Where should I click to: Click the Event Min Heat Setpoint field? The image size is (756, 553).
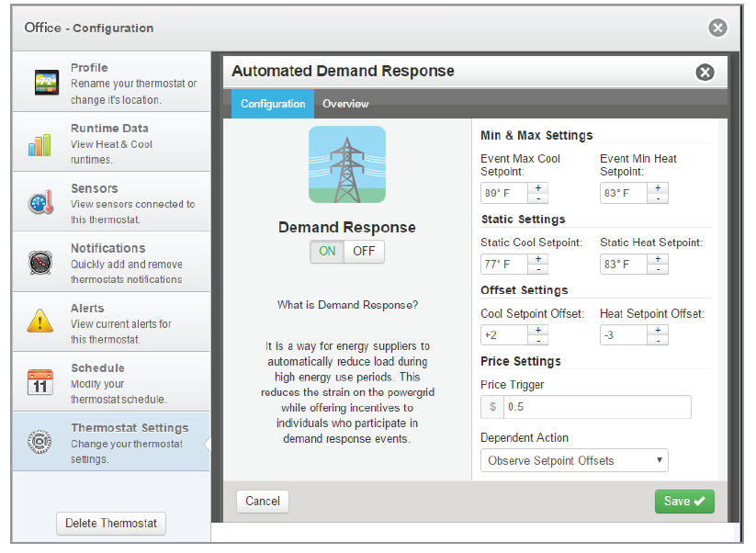coord(624,193)
